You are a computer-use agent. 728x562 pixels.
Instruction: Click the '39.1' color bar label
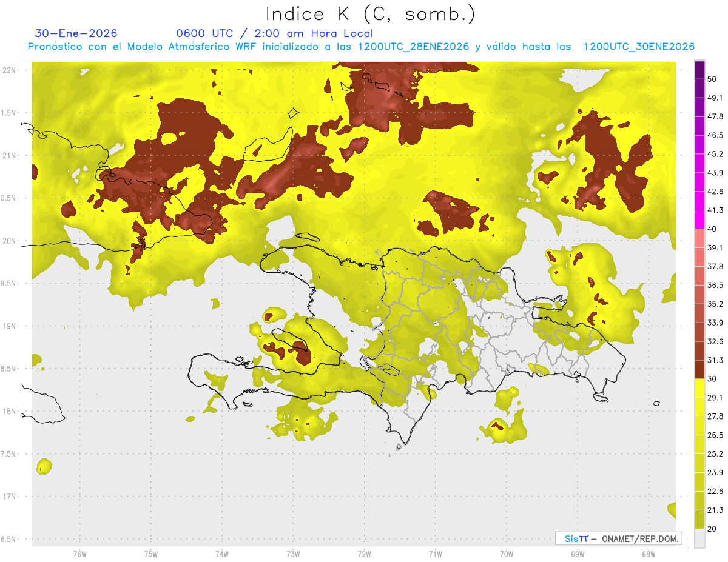(715, 248)
